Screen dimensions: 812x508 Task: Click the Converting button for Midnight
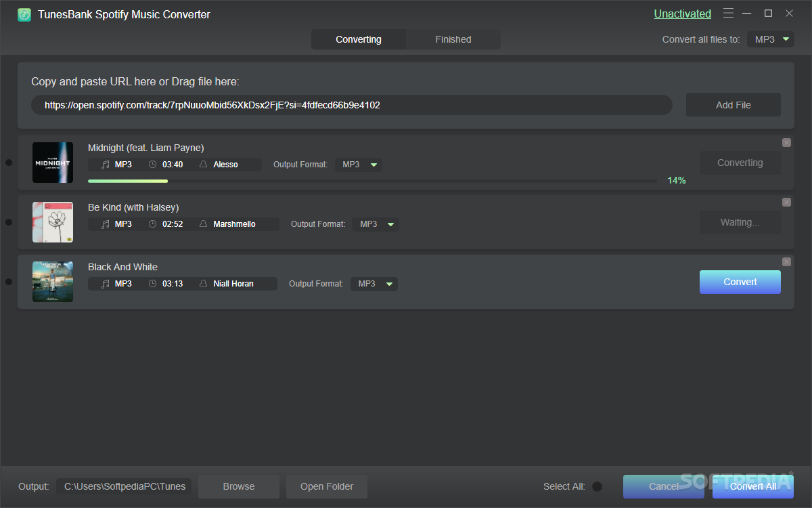(740, 163)
